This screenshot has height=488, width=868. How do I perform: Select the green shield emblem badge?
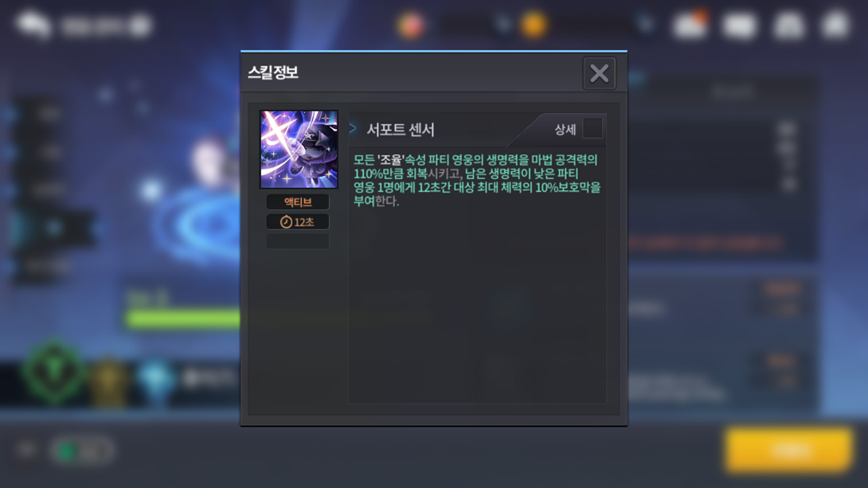[54, 373]
